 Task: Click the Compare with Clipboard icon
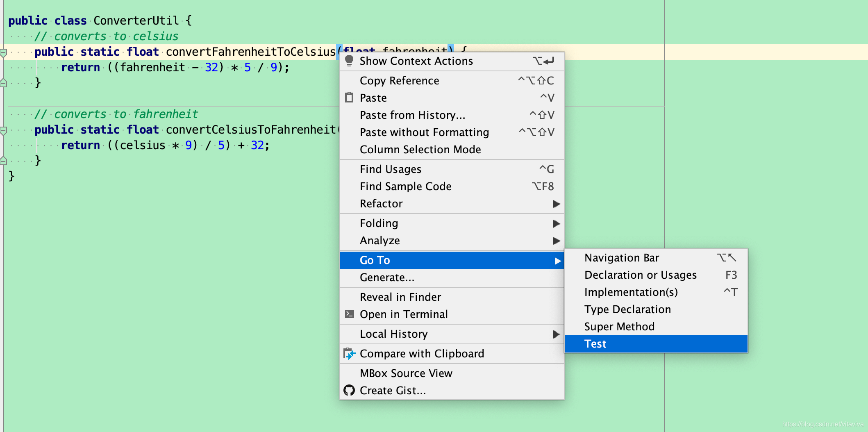[349, 353]
